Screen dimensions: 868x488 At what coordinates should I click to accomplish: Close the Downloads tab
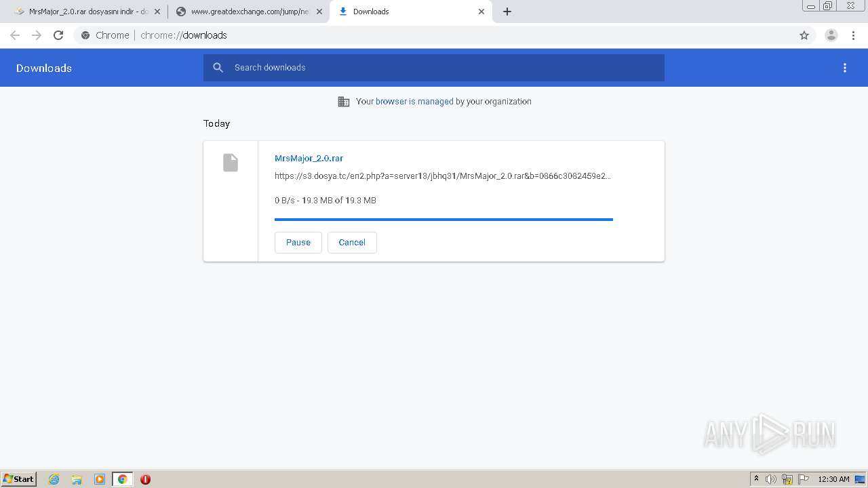481,12
